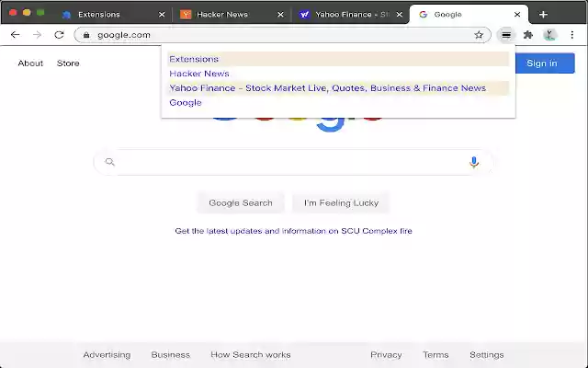The width and height of the screenshot is (588, 368).
Task: Close the Extensions tab
Action: point(162,15)
